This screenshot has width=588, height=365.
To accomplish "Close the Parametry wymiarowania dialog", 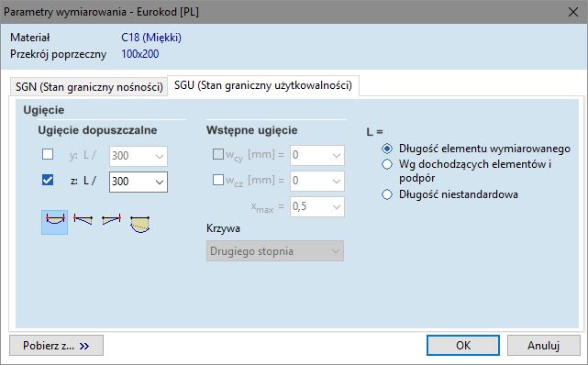I will pyautogui.click(x=573, y=12).
